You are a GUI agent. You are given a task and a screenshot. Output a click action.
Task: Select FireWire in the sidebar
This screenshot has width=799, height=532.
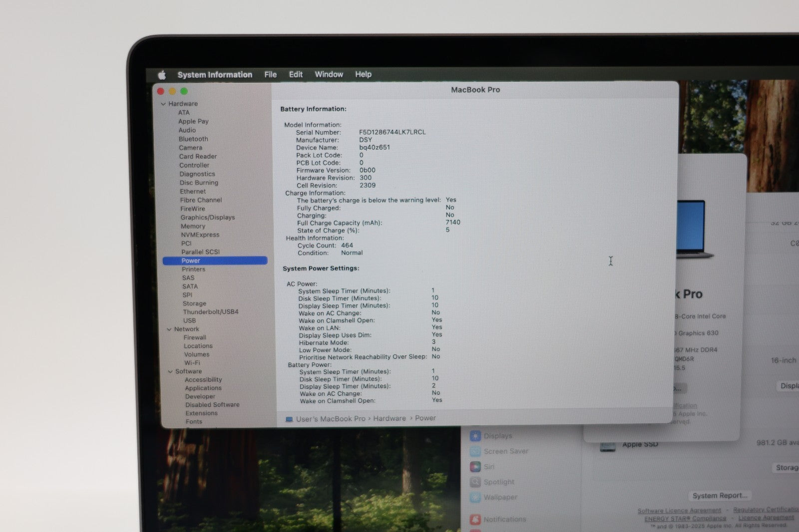(193, 209)
